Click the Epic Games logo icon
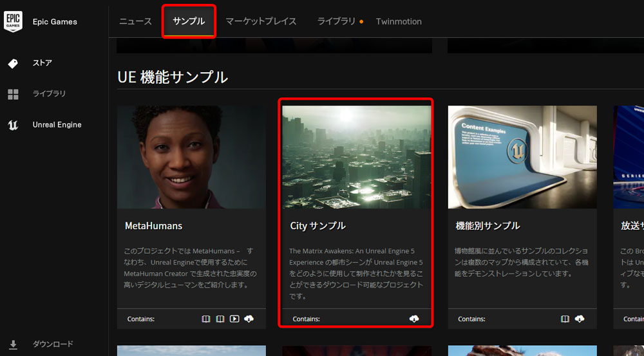This screenshot has width=644, height=356. [13, 21]
